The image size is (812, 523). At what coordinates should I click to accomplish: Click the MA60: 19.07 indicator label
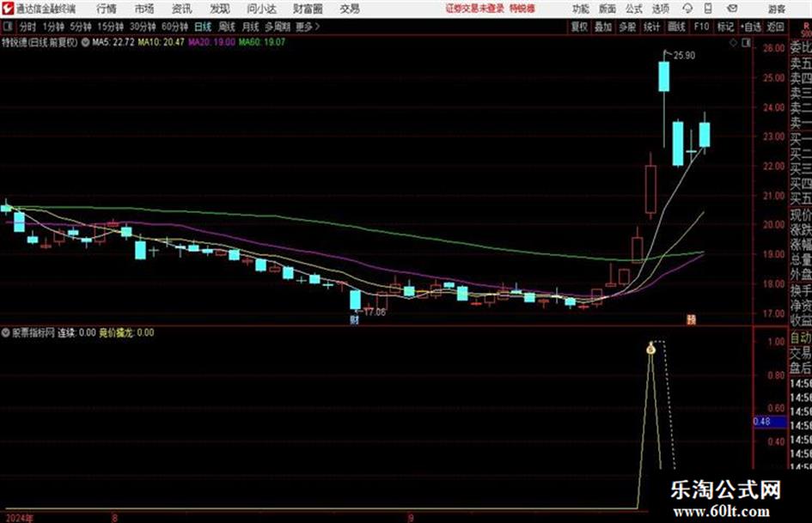click(261, 42)
